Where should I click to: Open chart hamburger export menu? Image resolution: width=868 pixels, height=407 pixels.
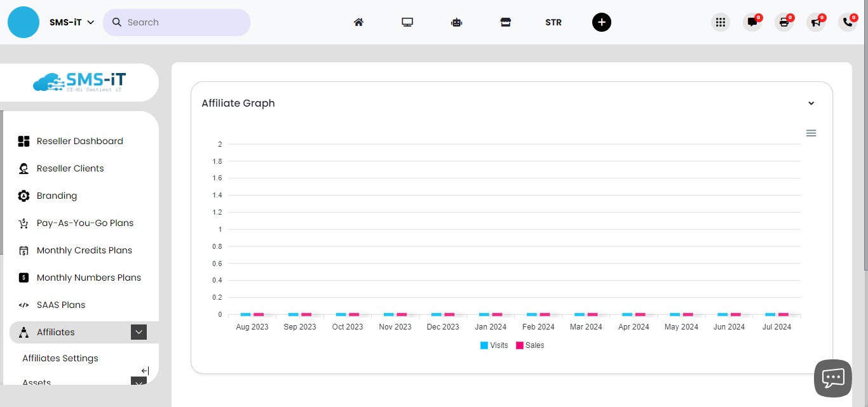pos(811,133)
